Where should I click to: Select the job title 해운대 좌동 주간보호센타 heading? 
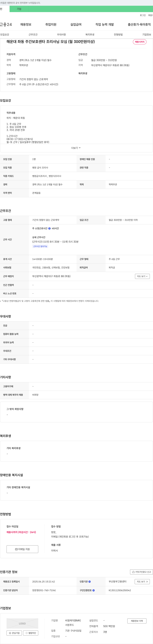point(51,42)
